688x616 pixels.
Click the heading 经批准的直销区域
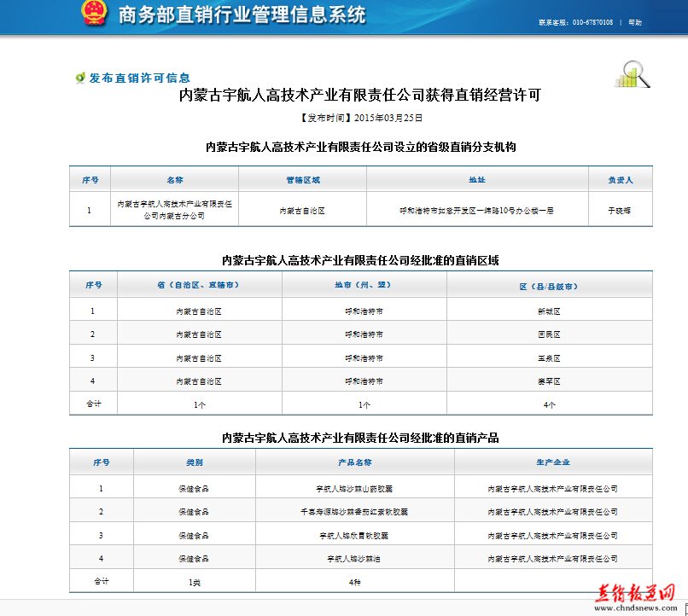360,260
